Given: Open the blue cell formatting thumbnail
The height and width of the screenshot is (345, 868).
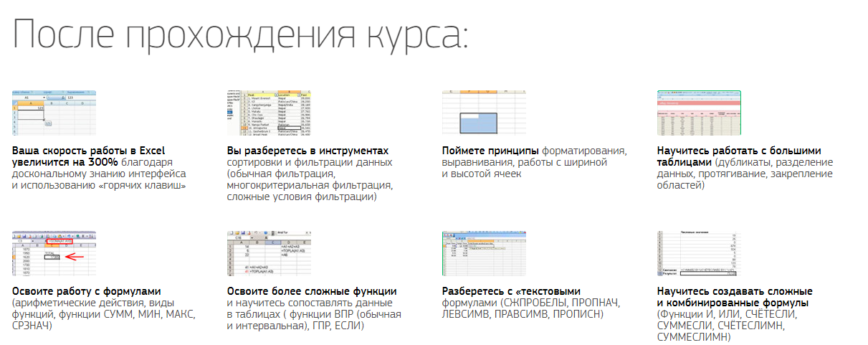Looking at the screenshot, I should tap(484, 113).
